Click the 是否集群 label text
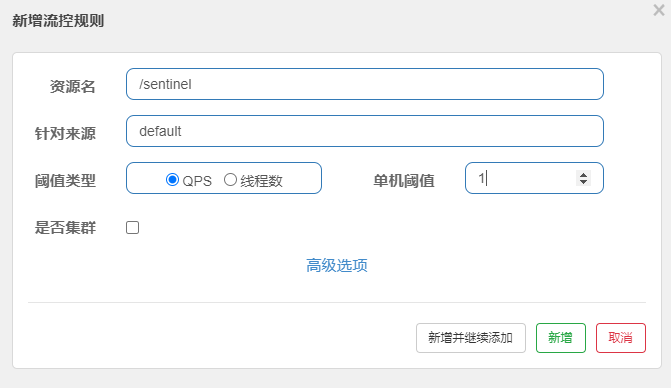Viewport: 671px width, 388px height. pyautogui.click(x=65, y=228)
